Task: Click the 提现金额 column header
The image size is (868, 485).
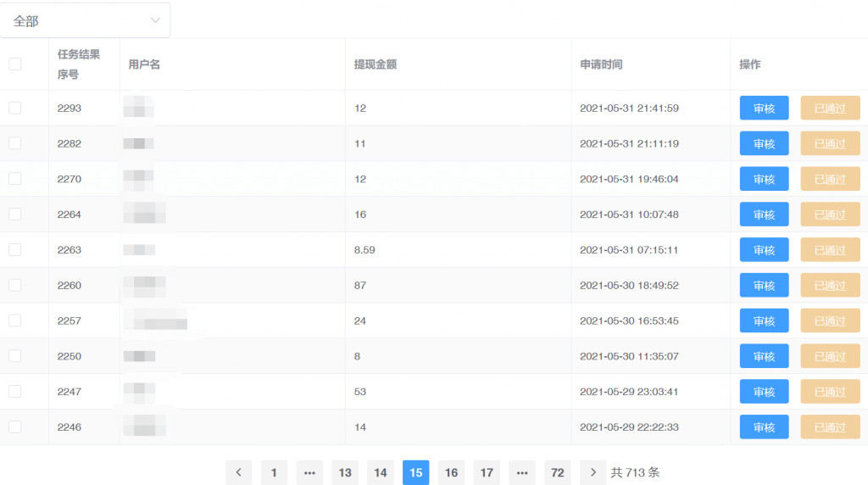Action: 376,64
